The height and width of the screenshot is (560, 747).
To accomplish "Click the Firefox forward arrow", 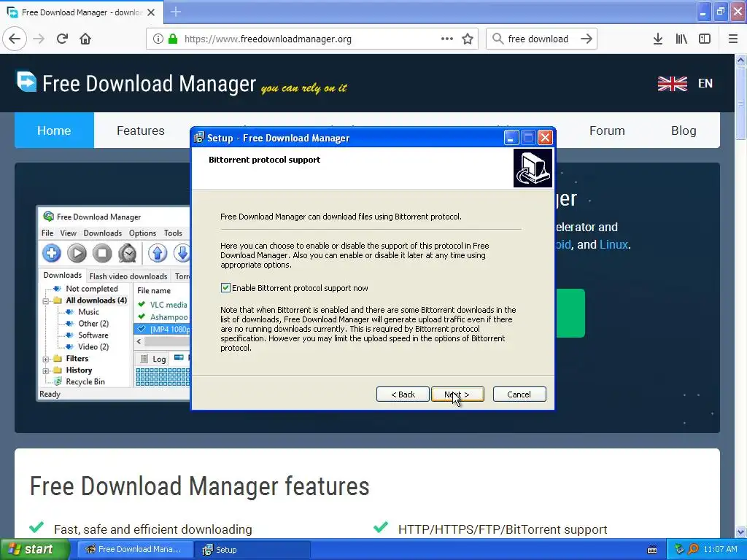I will pyautogui.click(x=39, y=39).
